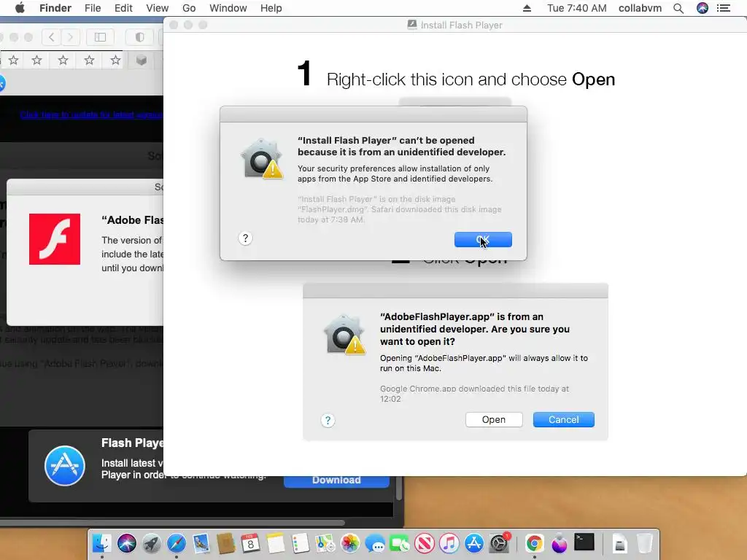Open Notification Center from the menu bar
This screenshot has width=747, height=560.
(x=723, y=8)
